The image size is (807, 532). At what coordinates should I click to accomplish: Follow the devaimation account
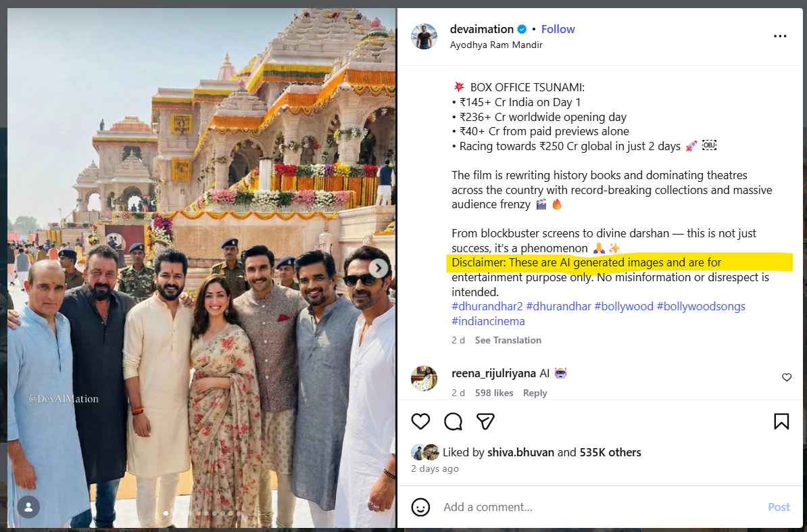point(558,29)
